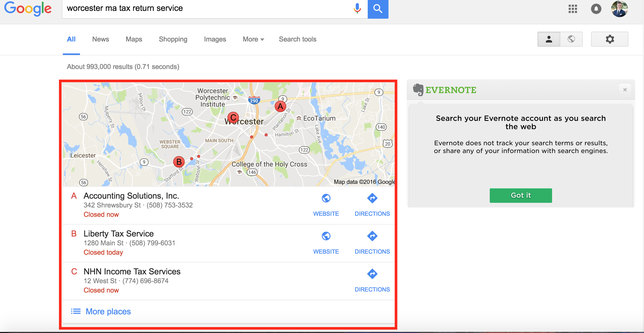Click 'Closed today' status text
The height and width of the screenshot is (333, 644).
[103, 252]
